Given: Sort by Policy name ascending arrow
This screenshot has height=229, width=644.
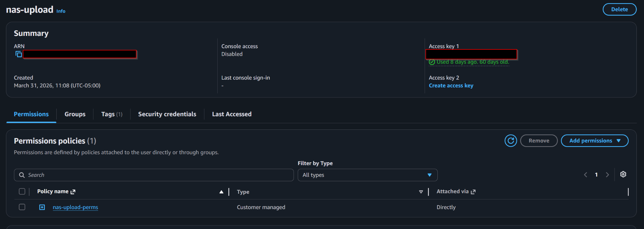Looking at the screenshot, I should [x=221, y=192].
